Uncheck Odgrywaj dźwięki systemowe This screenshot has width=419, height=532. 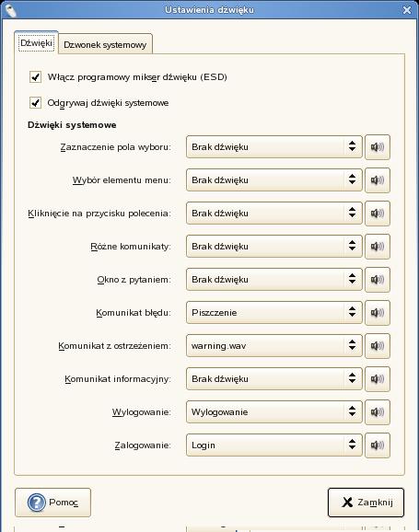(35, 103)
